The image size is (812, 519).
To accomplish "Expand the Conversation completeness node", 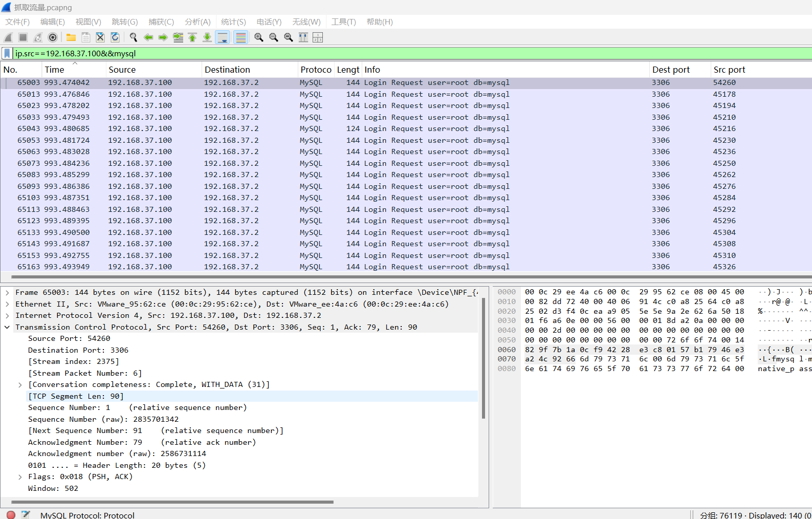I will click(20, 385).
